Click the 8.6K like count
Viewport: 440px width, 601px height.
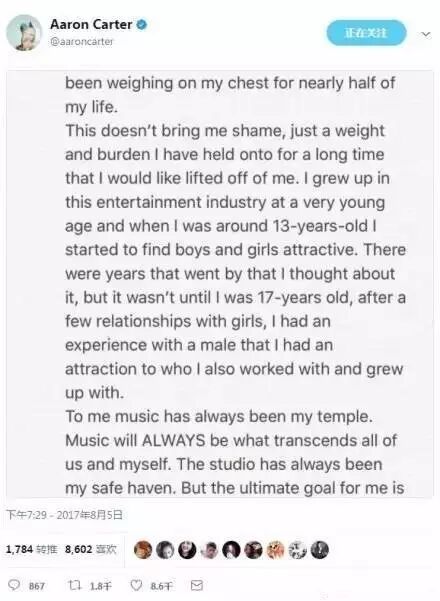(161, 586)
